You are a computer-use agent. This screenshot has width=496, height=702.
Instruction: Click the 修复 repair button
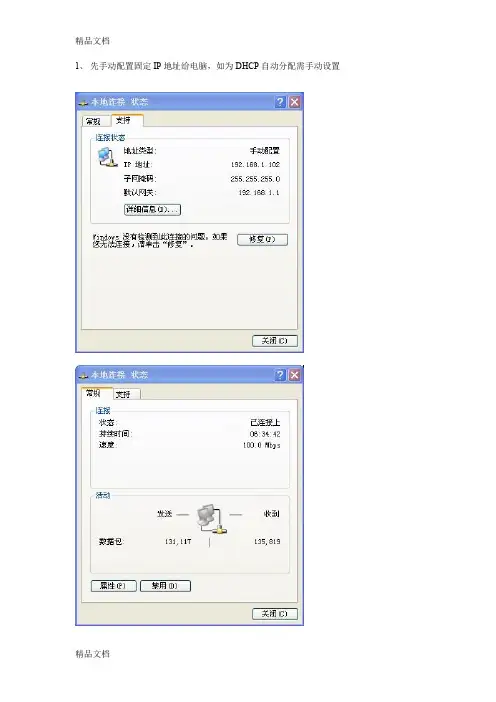[x=262, y=240]
